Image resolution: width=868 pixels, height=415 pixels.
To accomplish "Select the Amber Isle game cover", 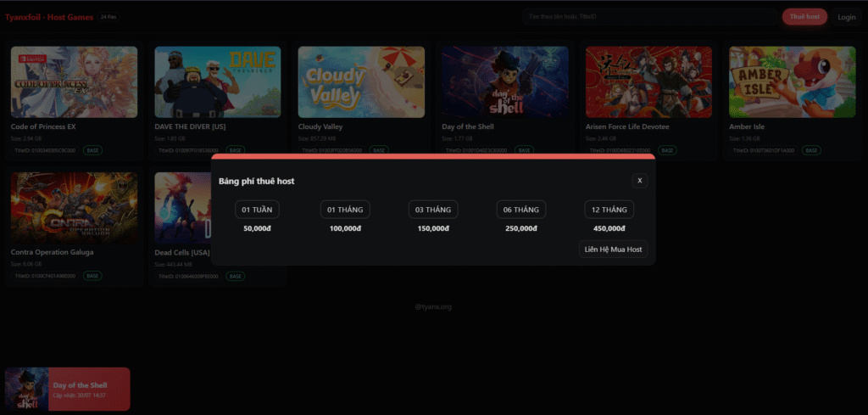I will (793, 81).
